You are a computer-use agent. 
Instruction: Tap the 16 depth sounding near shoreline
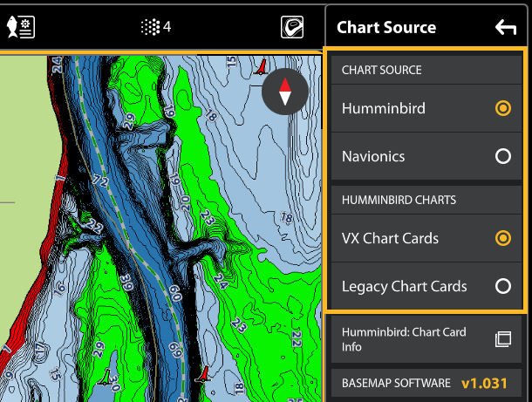click(59, 289)
